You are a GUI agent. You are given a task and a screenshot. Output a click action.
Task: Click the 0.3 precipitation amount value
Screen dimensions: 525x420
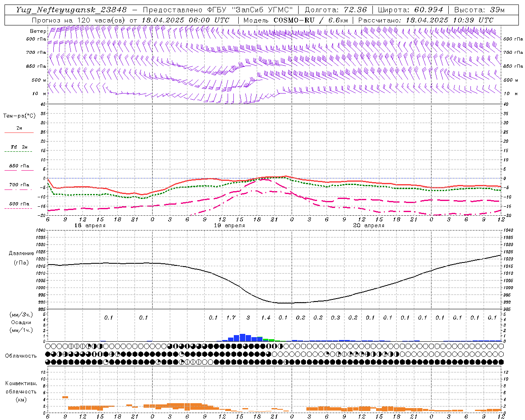pos(335,317)
